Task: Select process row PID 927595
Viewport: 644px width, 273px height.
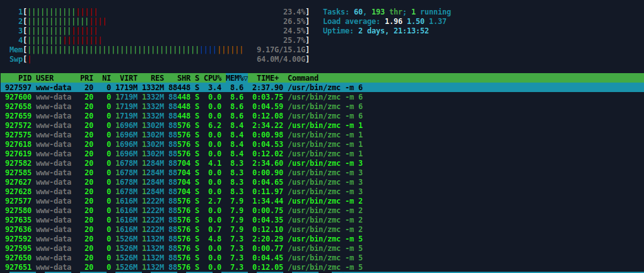Action: [322, 248]
